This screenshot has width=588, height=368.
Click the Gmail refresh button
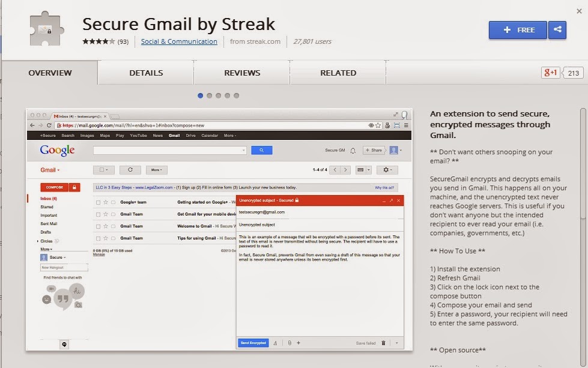tap(130, 170)
